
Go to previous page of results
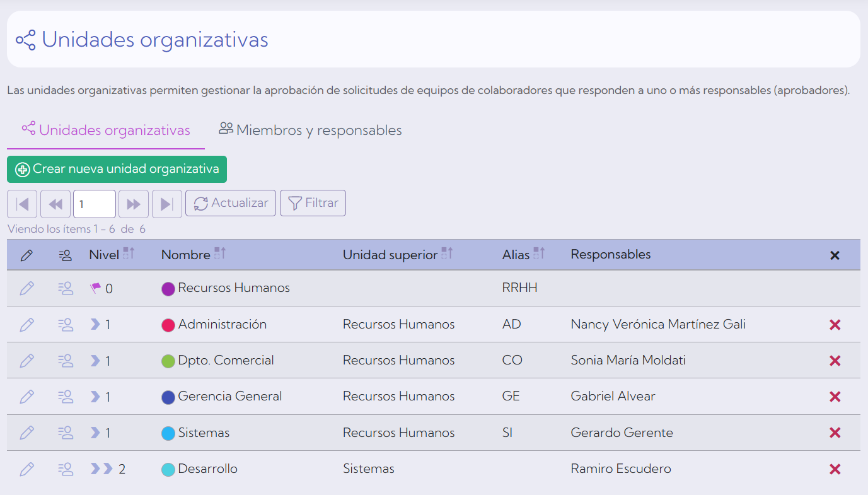click(55, 204)
